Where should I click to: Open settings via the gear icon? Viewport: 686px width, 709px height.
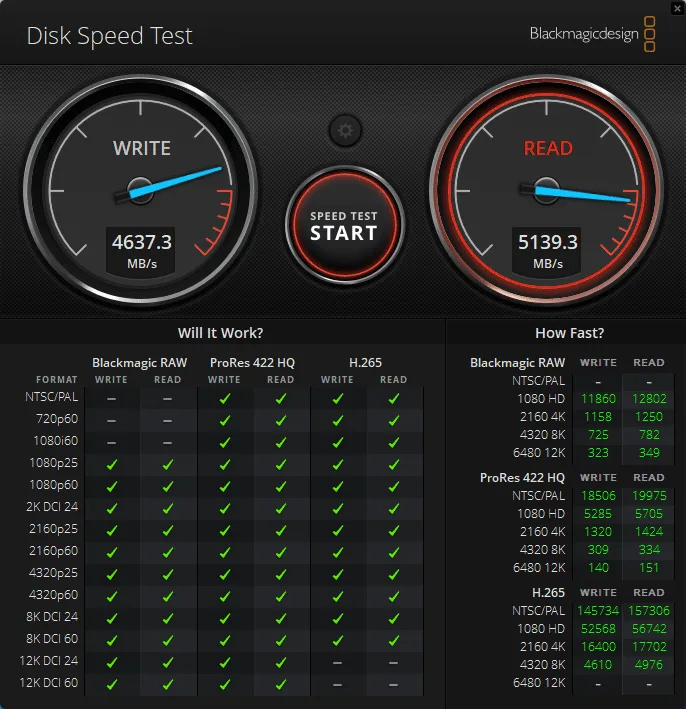[x=345, y=131]
